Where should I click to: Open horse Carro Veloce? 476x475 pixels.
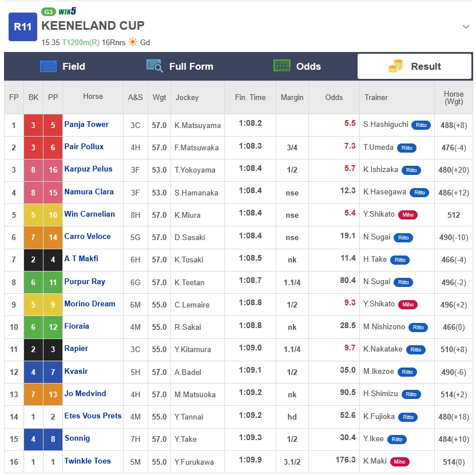pos(88,237)
